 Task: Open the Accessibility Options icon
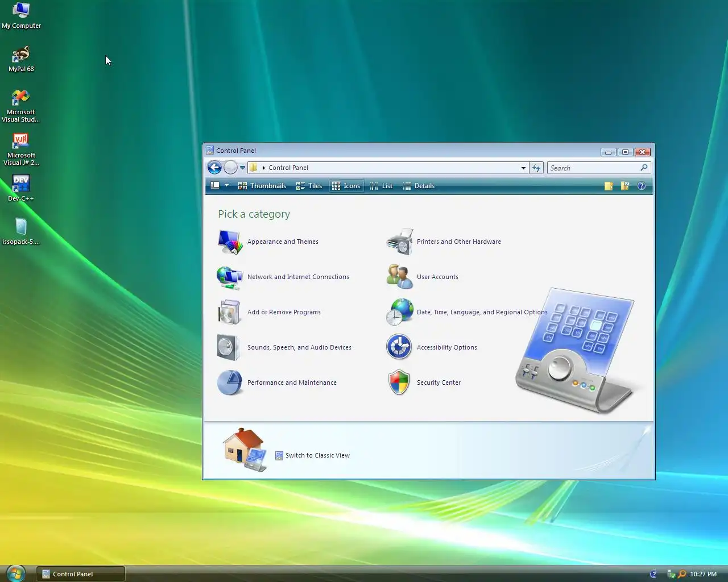399,348
